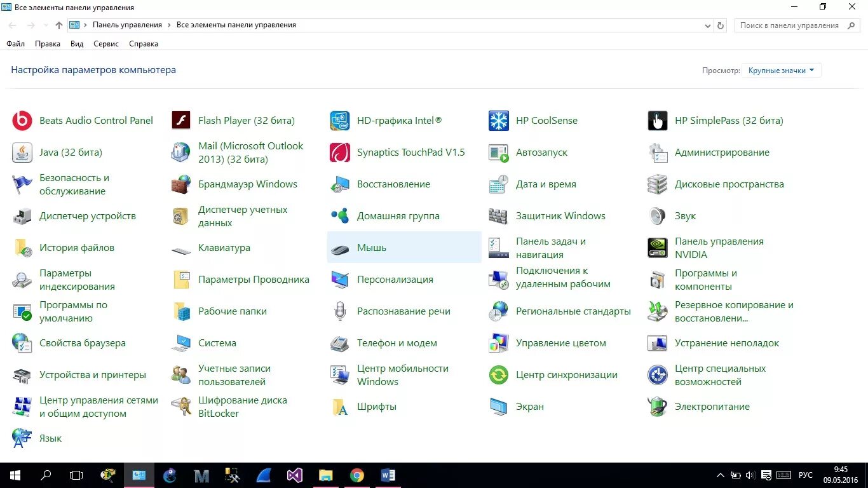Open the Сервис menu
The image size is (868, 488).
(x=106, y=44)
